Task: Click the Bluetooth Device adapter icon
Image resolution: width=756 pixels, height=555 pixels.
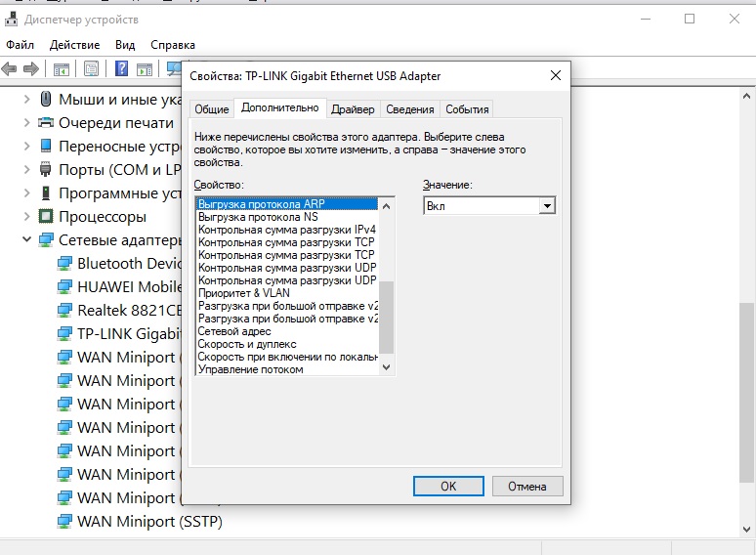Action: 64,264
